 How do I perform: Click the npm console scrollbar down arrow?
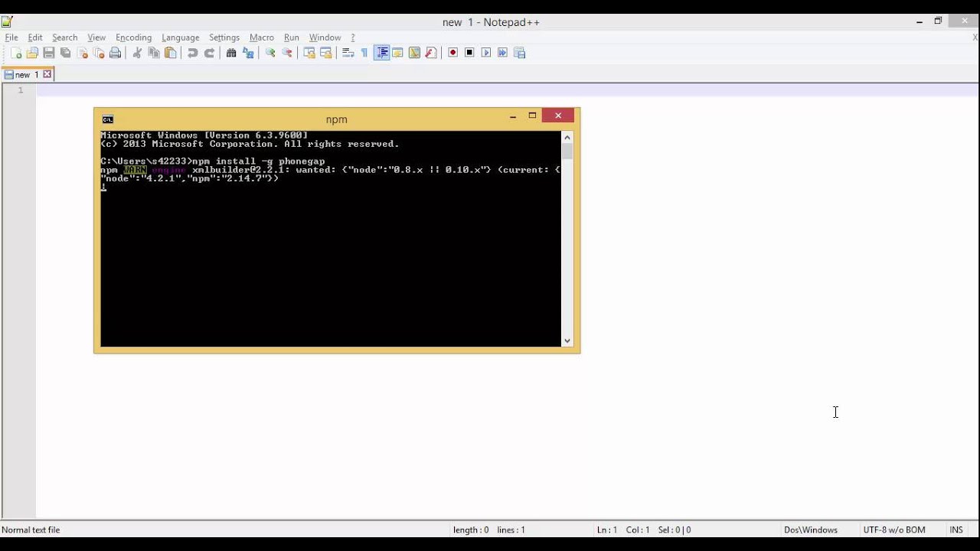(567, 341)
